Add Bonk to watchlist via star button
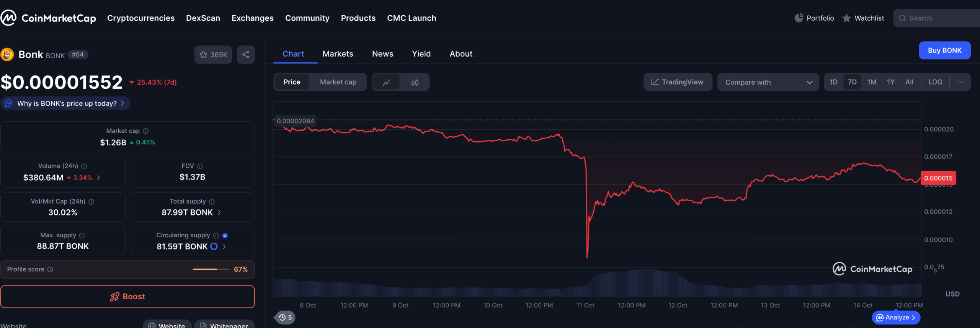 pyautogui.click(x=213, y=55)
